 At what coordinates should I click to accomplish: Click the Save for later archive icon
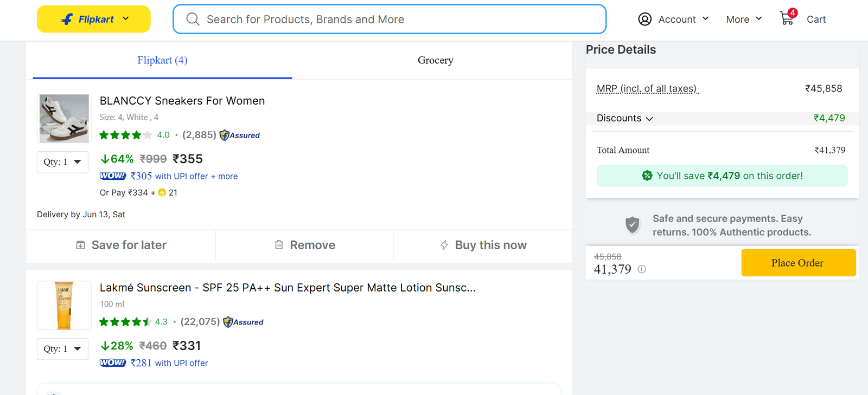click(80, 245)
